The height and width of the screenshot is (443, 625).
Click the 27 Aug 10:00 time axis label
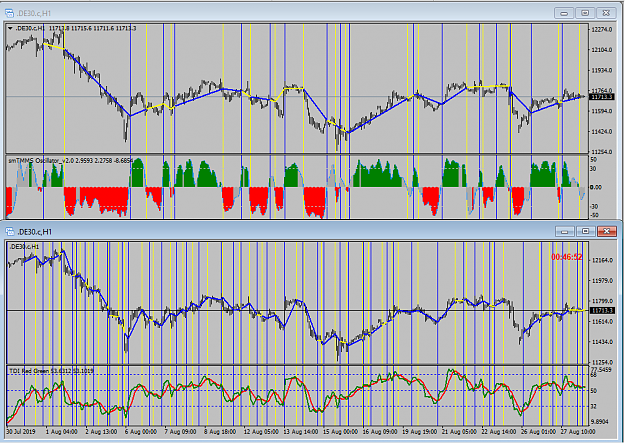(x=578, y=432)
